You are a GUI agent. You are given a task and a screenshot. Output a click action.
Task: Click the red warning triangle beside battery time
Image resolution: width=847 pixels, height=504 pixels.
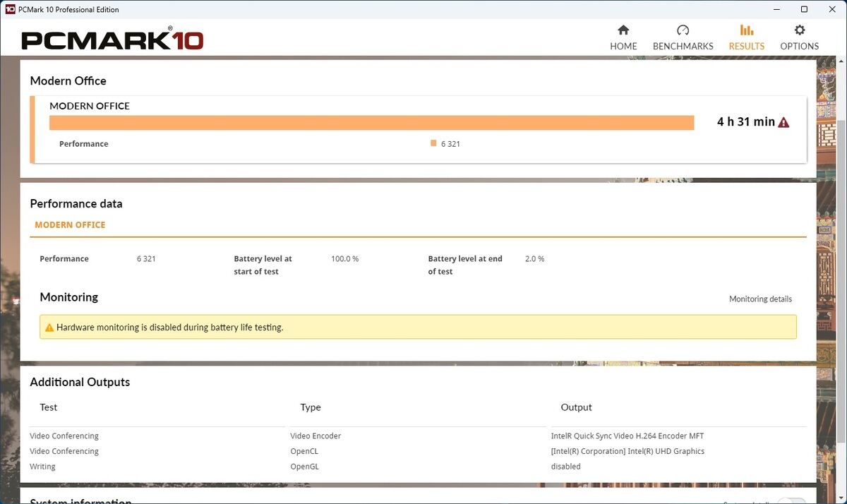coord(783,122)
